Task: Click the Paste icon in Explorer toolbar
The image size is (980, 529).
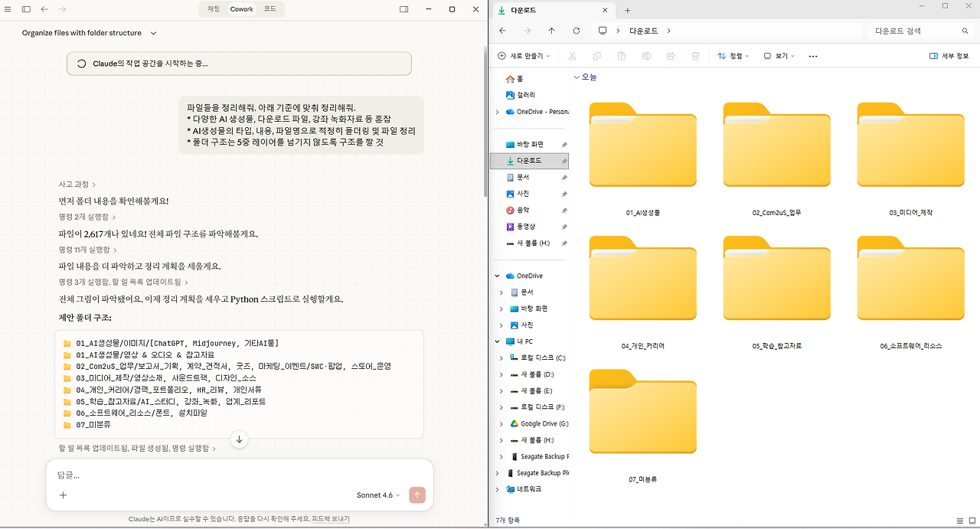Action: coord(621,55)
